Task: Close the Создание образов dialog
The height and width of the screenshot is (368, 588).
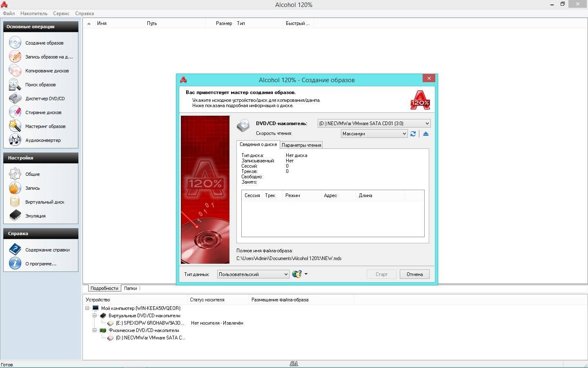Action: click(429, 78)
